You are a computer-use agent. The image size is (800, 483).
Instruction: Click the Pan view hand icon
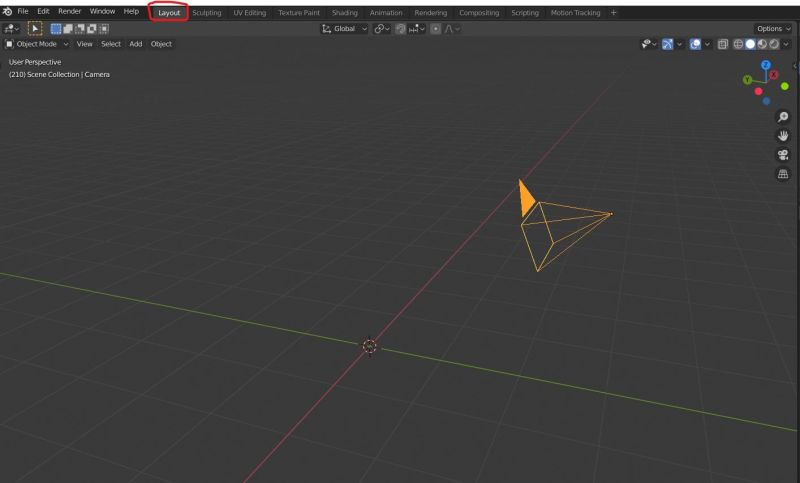(783, 136)
